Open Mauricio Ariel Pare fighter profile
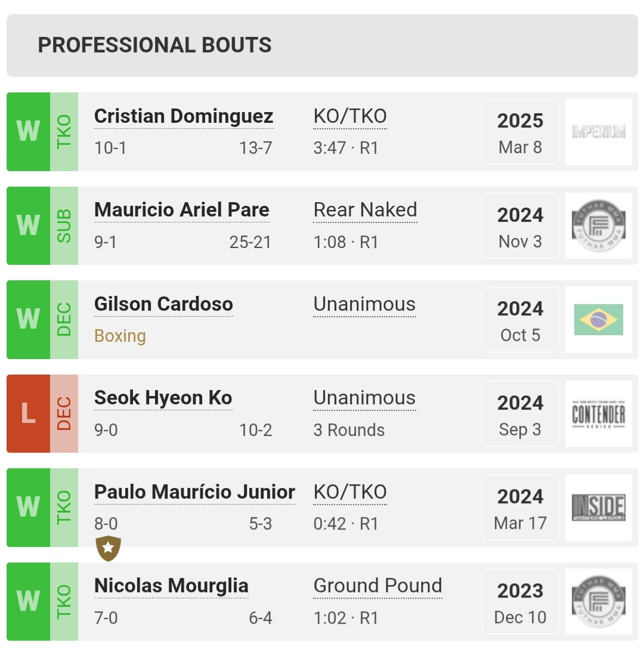 (182, 210)
